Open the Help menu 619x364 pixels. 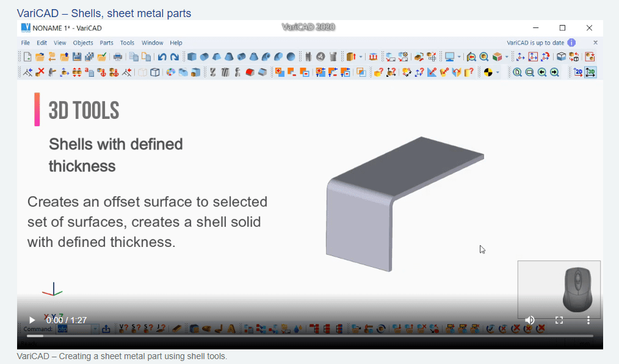(x=176, y=43)
